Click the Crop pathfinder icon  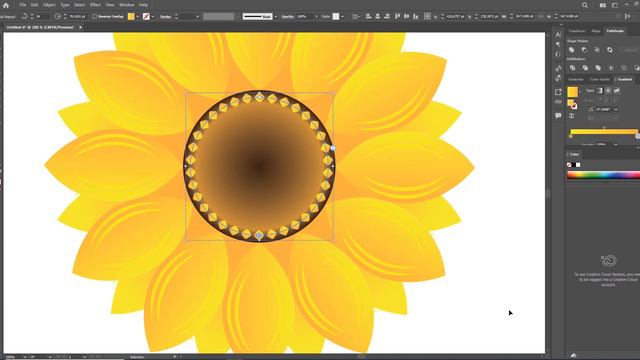pyautogui.click(x=611, y=68)
